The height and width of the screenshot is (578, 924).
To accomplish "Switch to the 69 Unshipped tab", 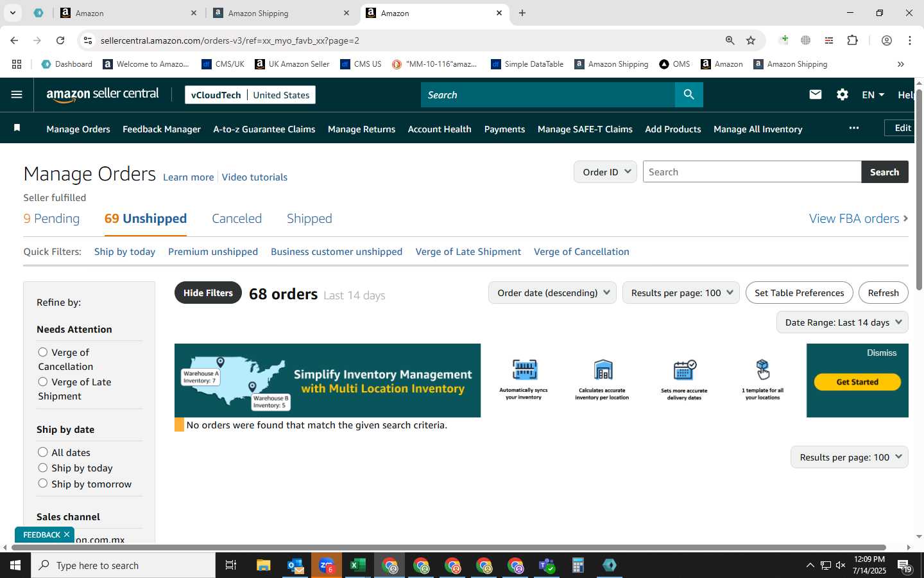I will coord(146,218).
